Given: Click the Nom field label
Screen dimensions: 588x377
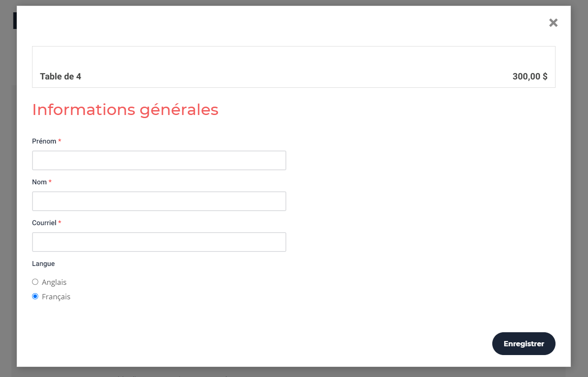Looking at the screenshot, I should pyautogui.click(x=39, y=182).
